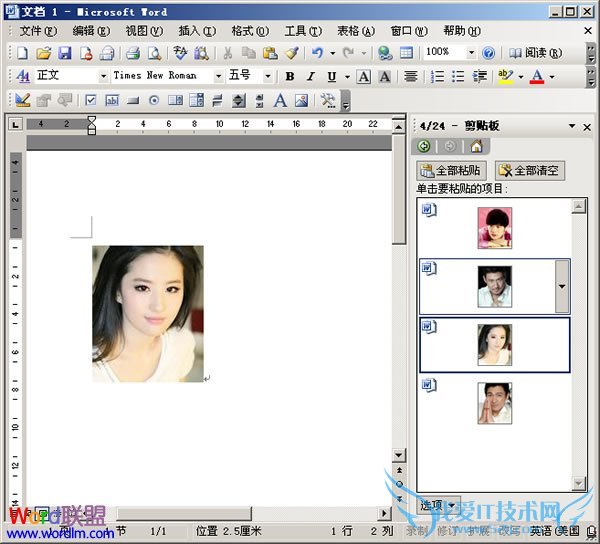Expand the 100% zoom dropdown
Viewport: 600px width, 544px height.
pyautogui.click(x=470, y=52)
